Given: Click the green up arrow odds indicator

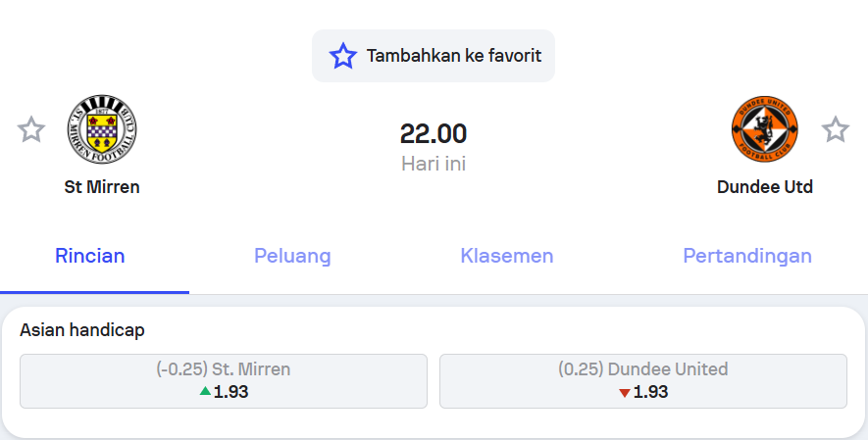Looking at the screenshot, I should tap(205, 391).
